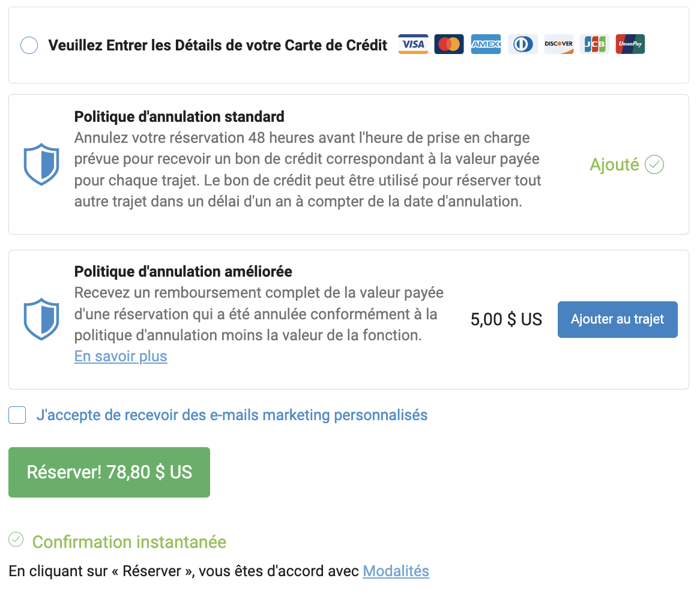
Task: Click the standard cancellation policy shield icon
Action: 41,164
